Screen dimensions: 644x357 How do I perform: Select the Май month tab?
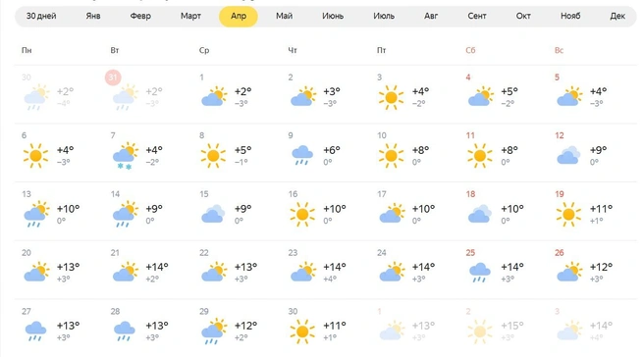click(284, 16)
